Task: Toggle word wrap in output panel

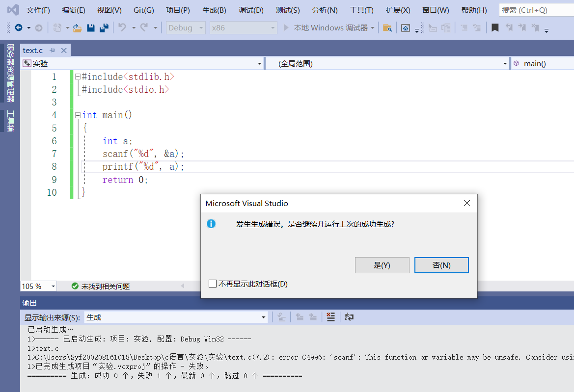Action: [349, 317]
